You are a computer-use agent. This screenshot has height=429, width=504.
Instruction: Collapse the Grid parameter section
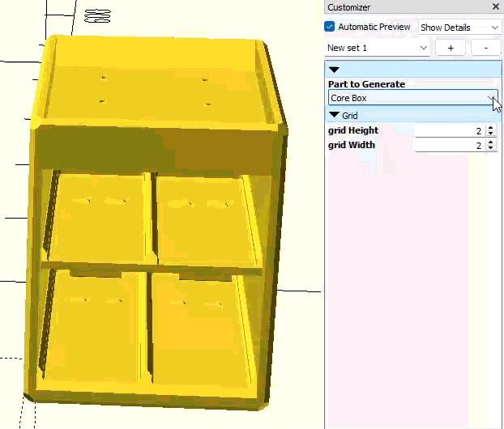pos(335,115)
